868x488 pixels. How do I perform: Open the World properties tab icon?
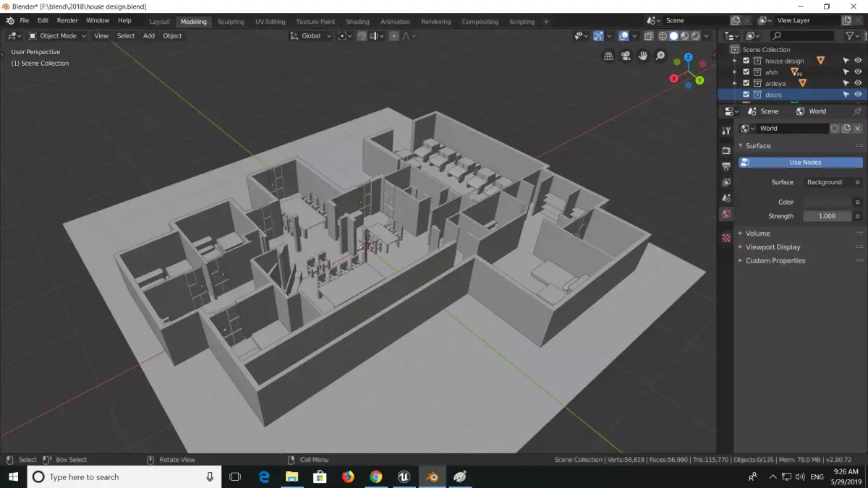(726, 214)
